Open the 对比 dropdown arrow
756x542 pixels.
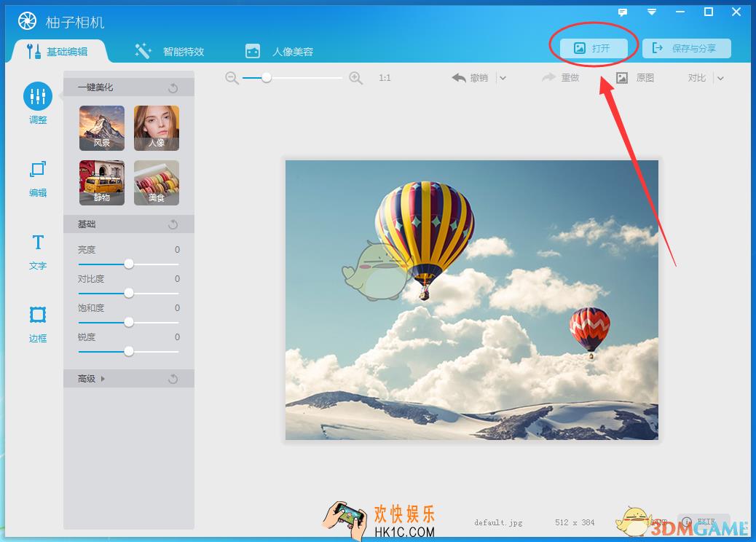coord(720,78)
